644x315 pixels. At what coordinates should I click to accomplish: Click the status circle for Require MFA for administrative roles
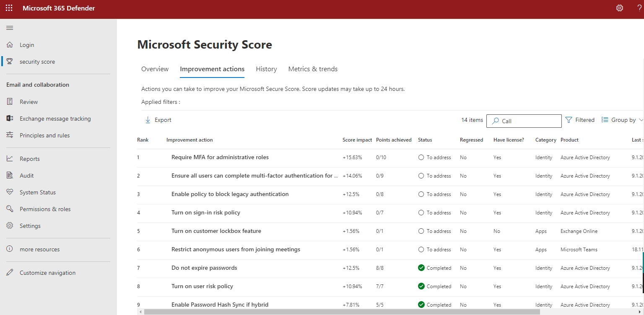(421, 157)
